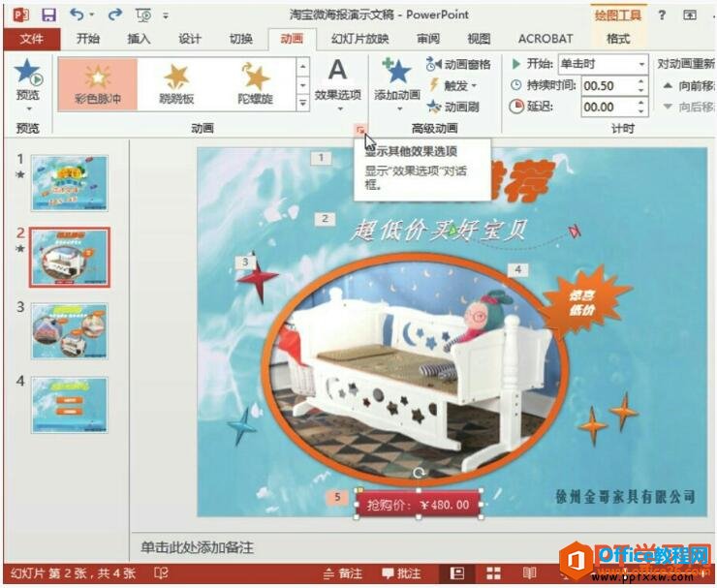Viewport: 717px width, 588px height.
Task: Expand the animation gallery More arrow
Action: tap(302, 103)
